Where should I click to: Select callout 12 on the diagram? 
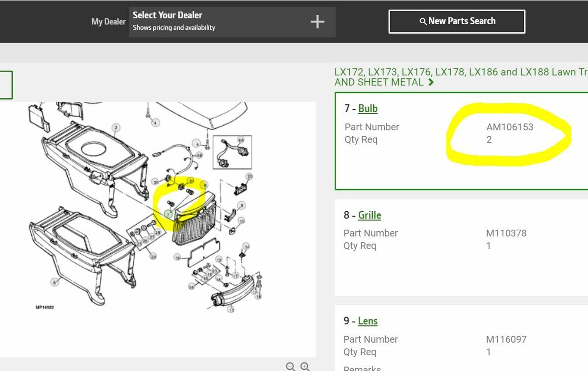pyautogui.click(x=219, y=259)
